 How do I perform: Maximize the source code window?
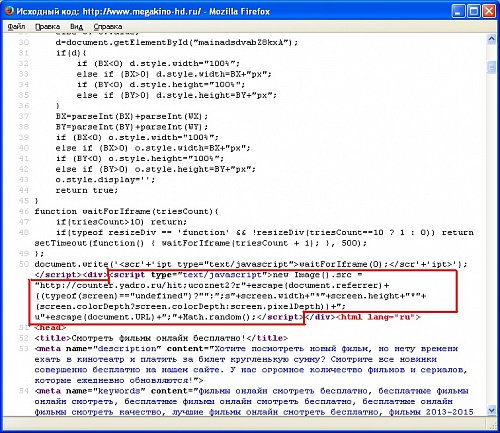(474, 11)
